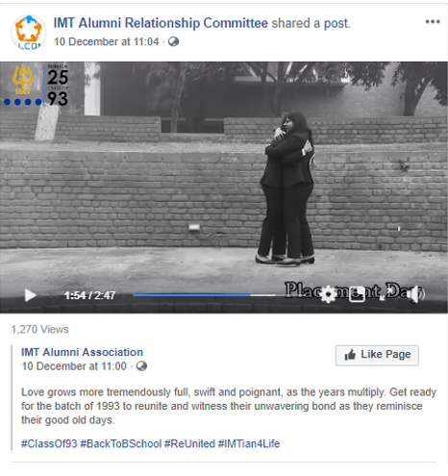
Task: Click the 10 December at 11:04 timestamp
Action: pos(107,41)
